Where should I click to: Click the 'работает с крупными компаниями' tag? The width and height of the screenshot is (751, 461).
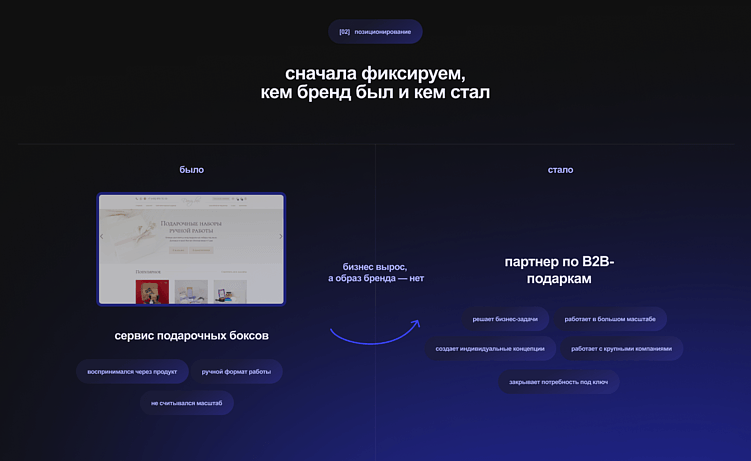click(x=621, y=349)
